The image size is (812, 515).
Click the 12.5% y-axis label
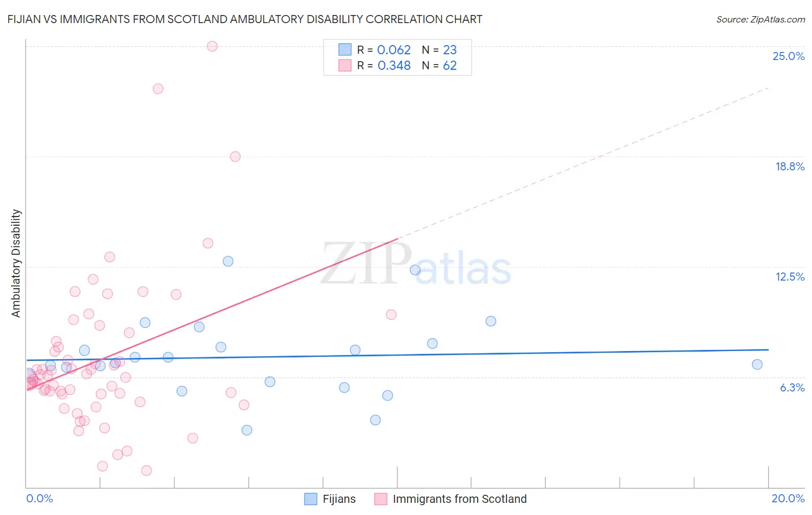(x=789, y=277)
